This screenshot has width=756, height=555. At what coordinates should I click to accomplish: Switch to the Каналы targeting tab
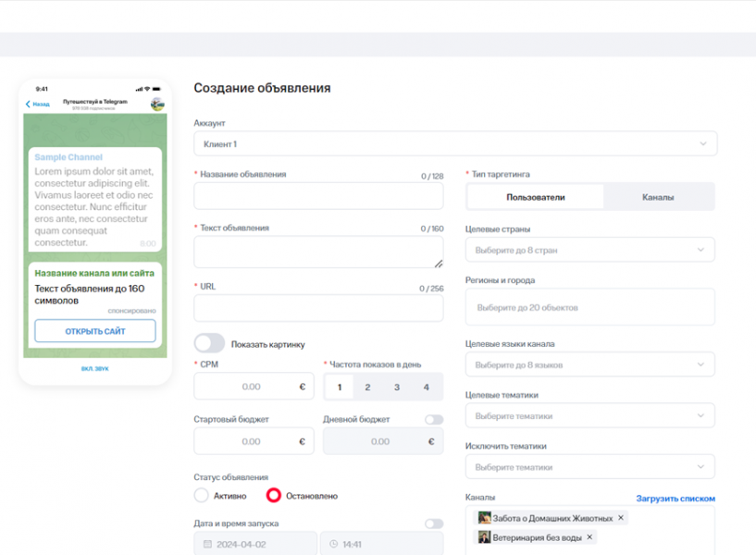[658, 197]
